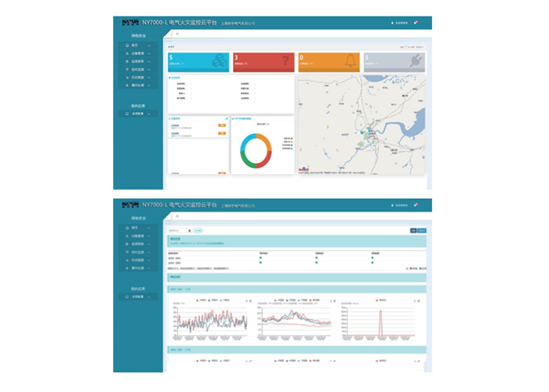Click the refresh icon on the dashboard list panel
This screenshot has height=392, width=549.
[x=227, y=118]
